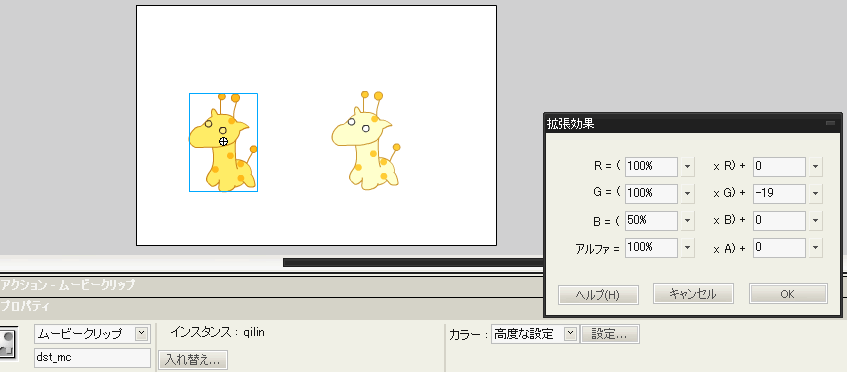Viewport: 847px width, 372px height.
Task: Open the カラー 高度な設定 dropdown
Action: click(570, 334)
